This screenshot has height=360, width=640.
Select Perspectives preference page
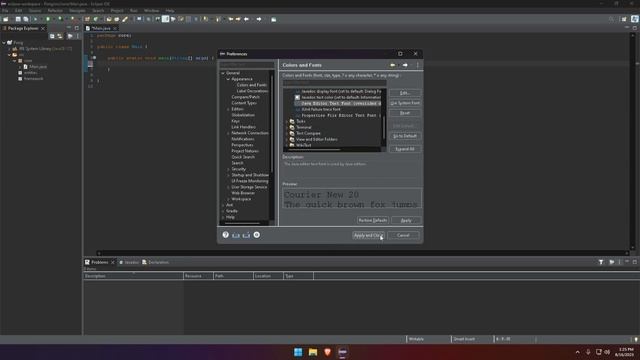click(x=242, y=145)
